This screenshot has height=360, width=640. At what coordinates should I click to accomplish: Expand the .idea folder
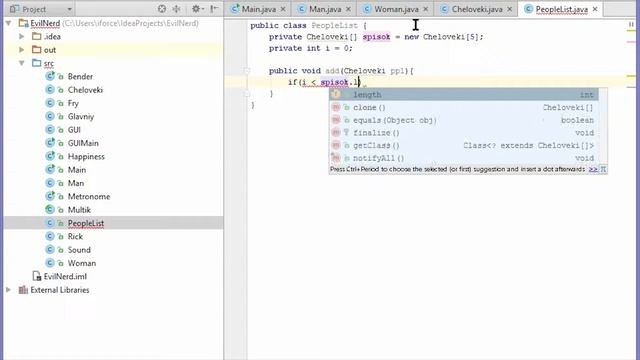pyautogui.click(x=22, y=36)
